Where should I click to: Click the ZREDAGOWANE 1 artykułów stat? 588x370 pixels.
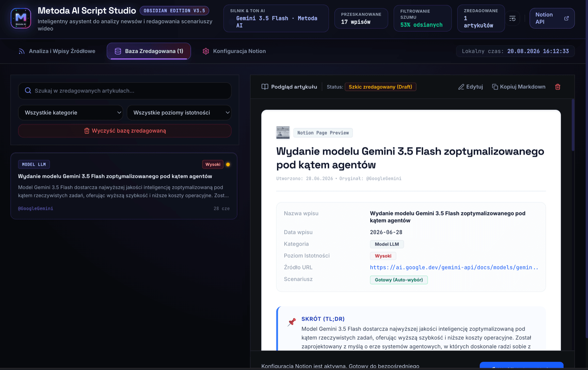click(481, 18)
